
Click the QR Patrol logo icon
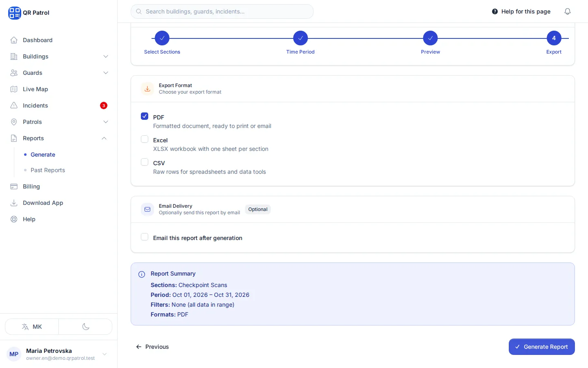[14, 13]
